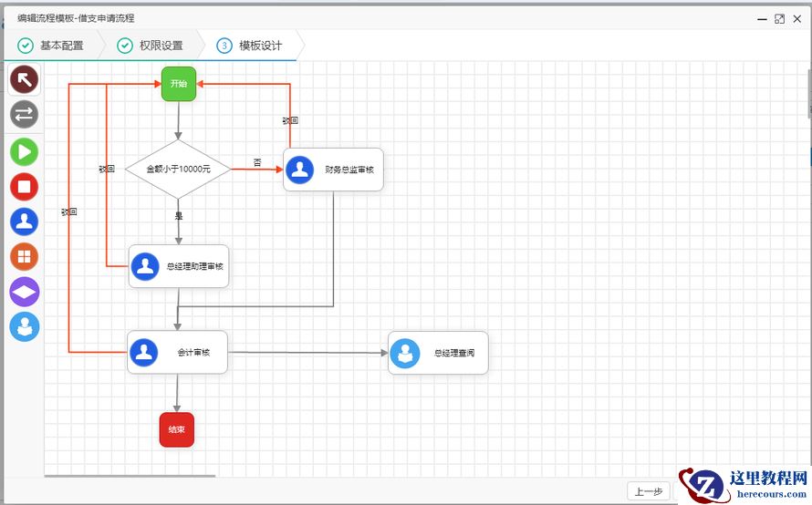The width and height of the screenshot is (812, 505).
Task: Select the green 开始 node
Action: pyautogui.click(x=179, y=84)
